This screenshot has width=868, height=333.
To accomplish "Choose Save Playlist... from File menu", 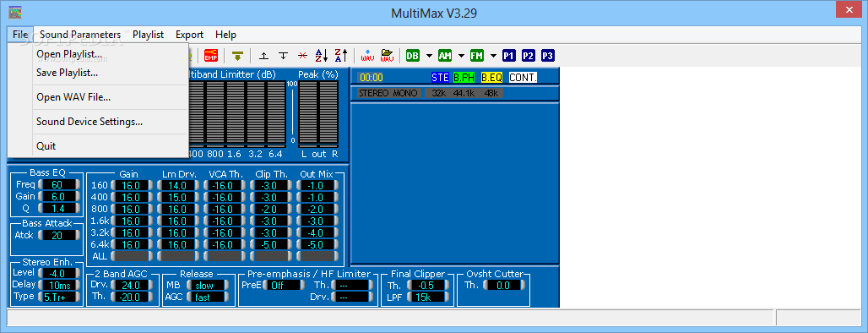I will click(98, 73).
